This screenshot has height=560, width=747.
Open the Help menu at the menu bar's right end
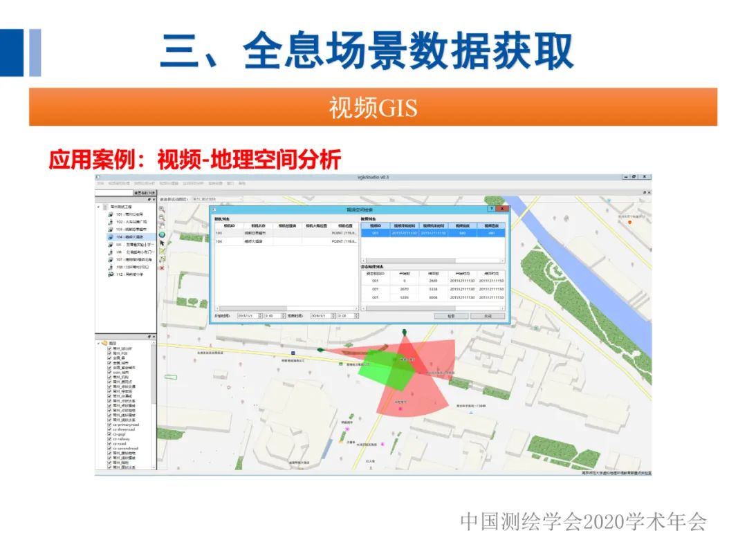coord(242,185)
